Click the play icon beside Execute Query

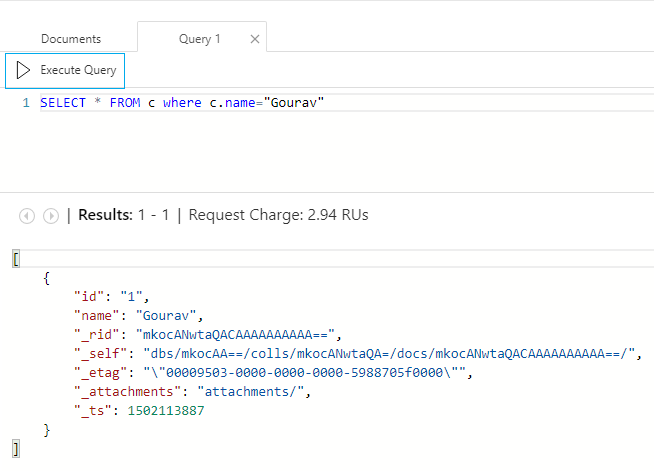click(x=23, y=70)
